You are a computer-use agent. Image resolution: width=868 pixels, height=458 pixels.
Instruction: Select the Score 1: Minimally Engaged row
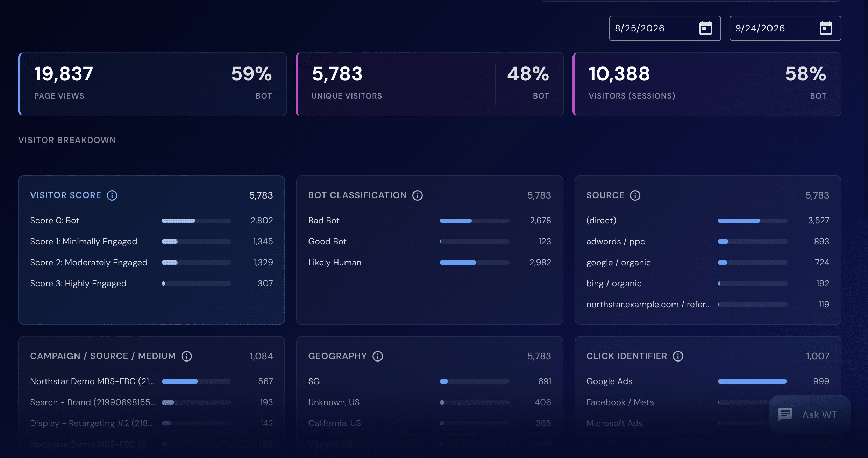[151, 242]
